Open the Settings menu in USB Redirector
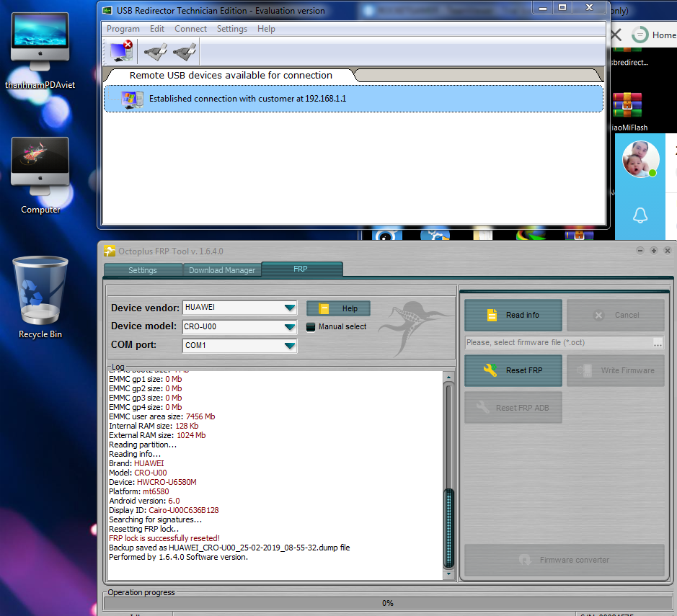677x616 pixels. pyautogui.click(x=232, y=29)
